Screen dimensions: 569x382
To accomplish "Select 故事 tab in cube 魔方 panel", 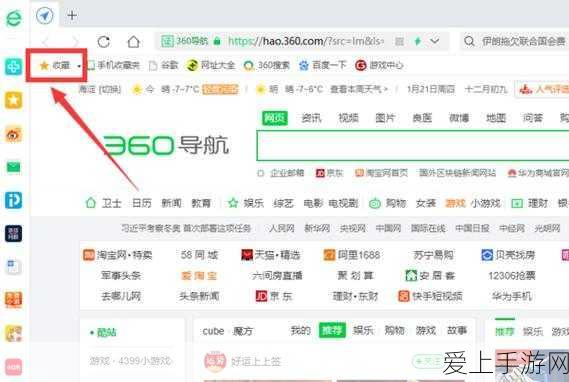I will tap(457, 330).
